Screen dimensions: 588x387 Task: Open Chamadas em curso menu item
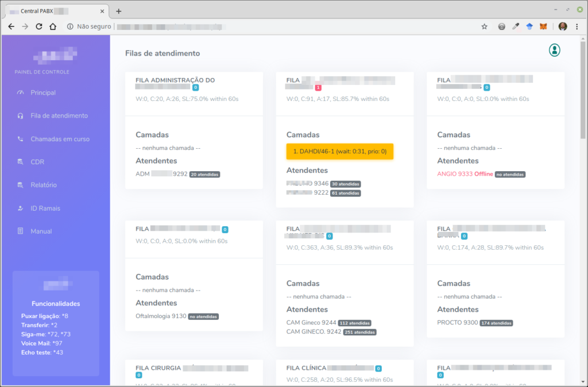60,139
